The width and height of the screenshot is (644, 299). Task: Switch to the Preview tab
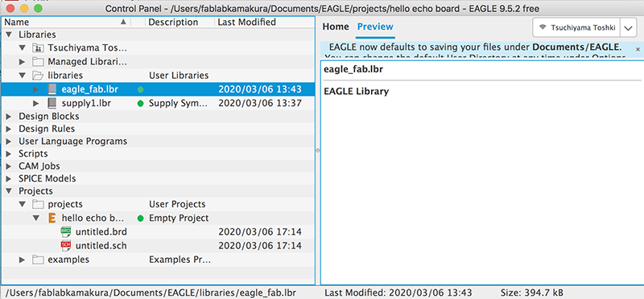(x=375, y=27)
